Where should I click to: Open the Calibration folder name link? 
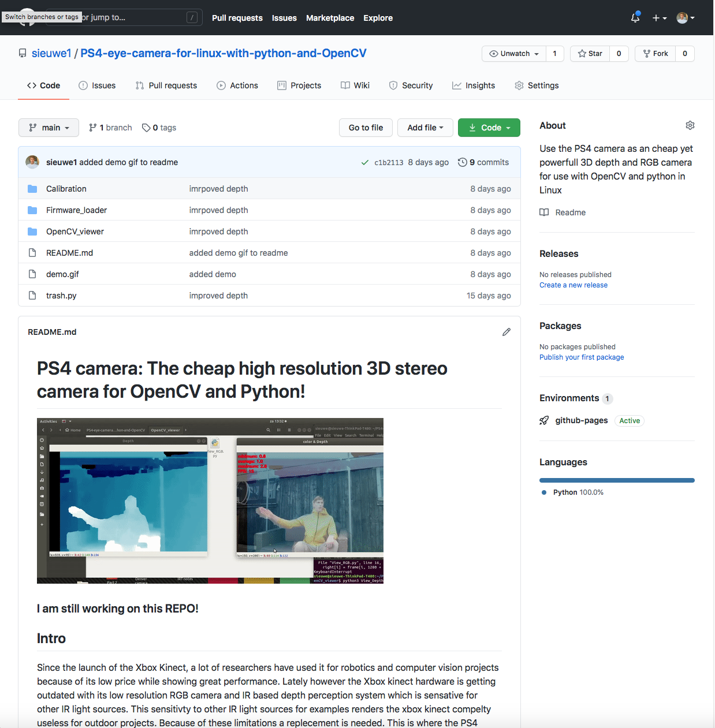(66, 189)
